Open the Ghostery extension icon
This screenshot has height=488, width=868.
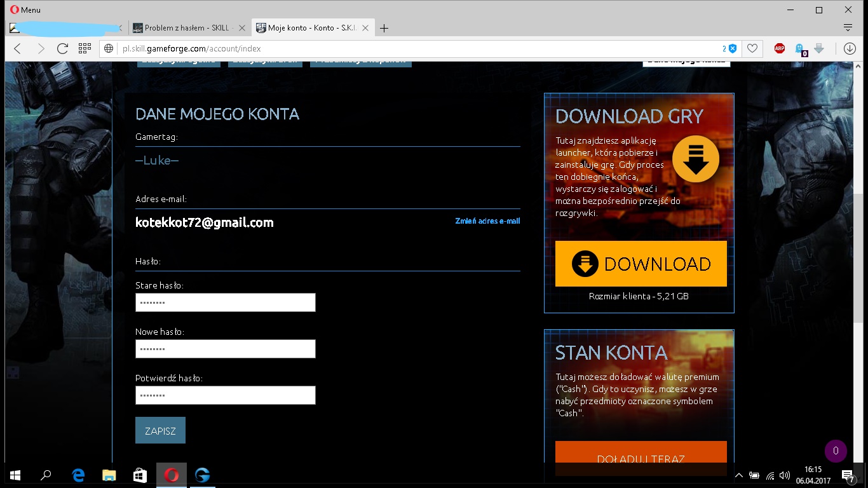(800, 49)
